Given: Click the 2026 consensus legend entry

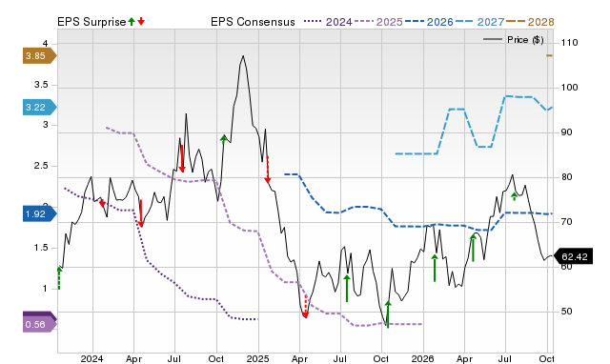Looking at the screenshot, I should [429, 22].
